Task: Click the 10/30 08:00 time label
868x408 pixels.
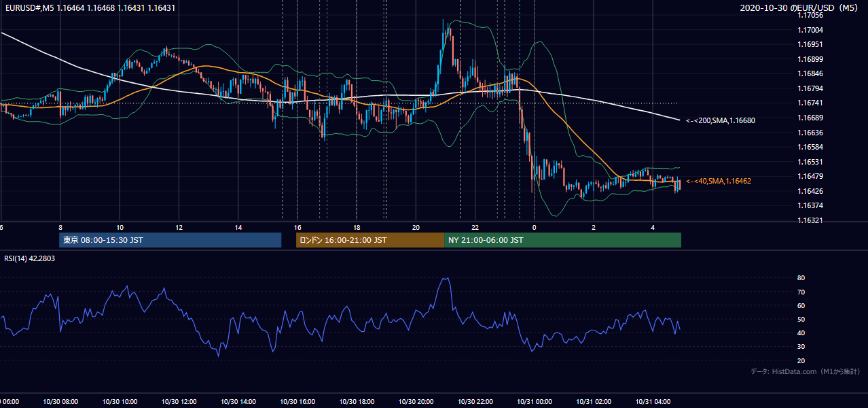Action: coord(60,402)
